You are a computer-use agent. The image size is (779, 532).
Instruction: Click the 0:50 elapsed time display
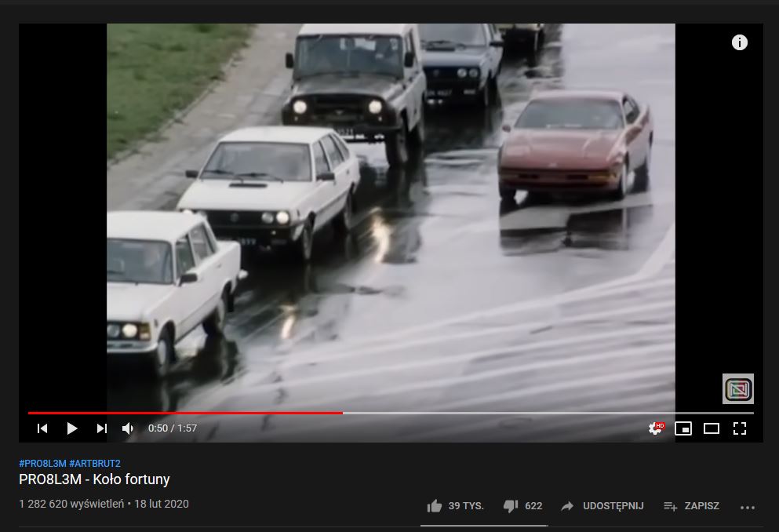(158, 428)
